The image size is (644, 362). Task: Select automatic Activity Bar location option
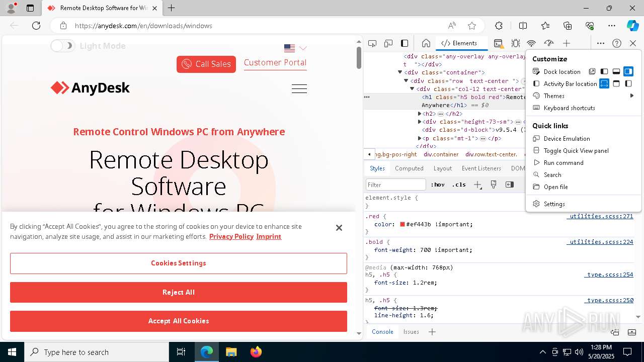pyautogui.click(x=604, y=83)
